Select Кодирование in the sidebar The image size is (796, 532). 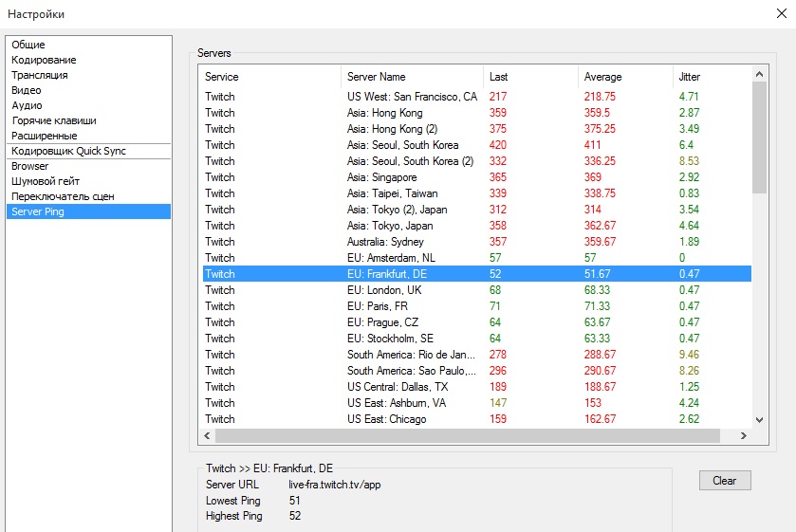click(44, 60)
